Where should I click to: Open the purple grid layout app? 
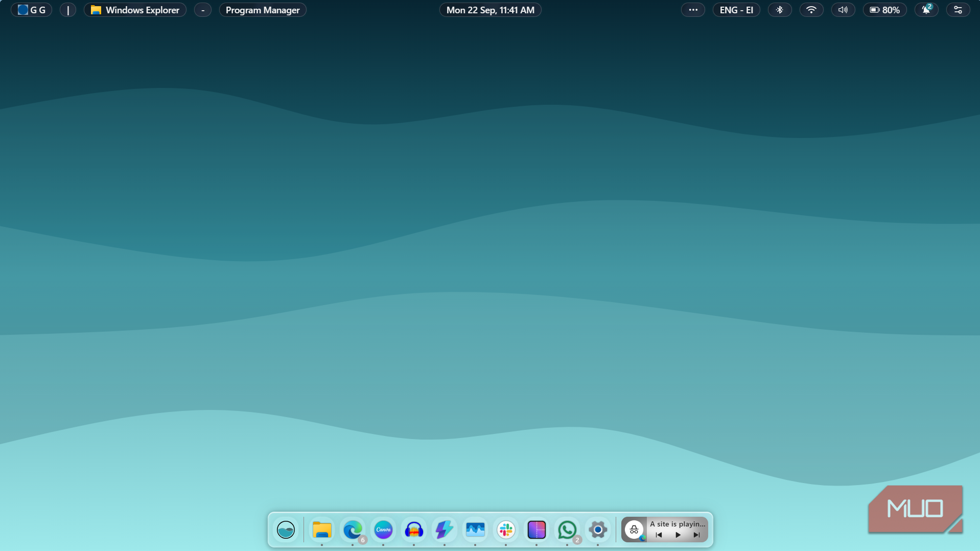tap(536, 530)
